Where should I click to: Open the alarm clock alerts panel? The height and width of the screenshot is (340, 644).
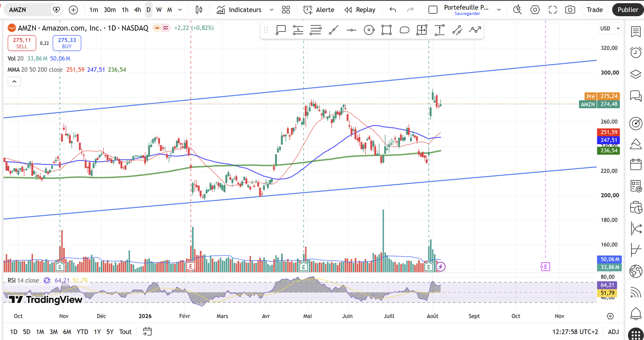636,52
